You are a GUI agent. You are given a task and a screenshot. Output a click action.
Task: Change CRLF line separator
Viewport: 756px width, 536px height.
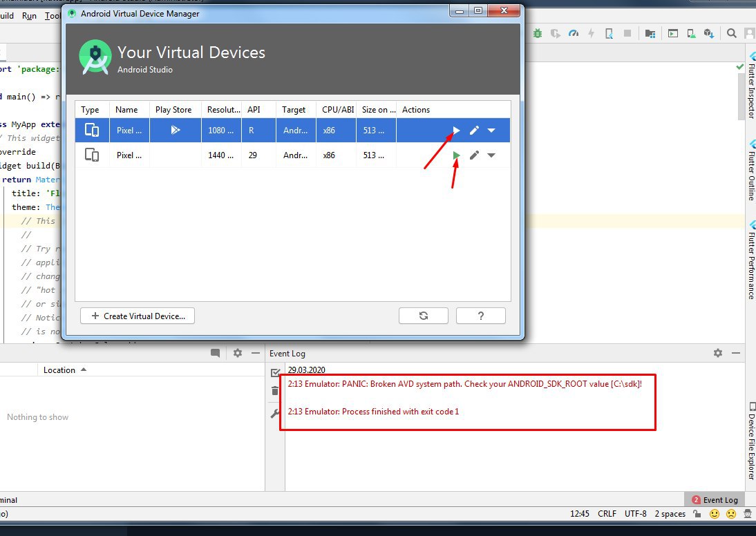[x=607, y=514]
